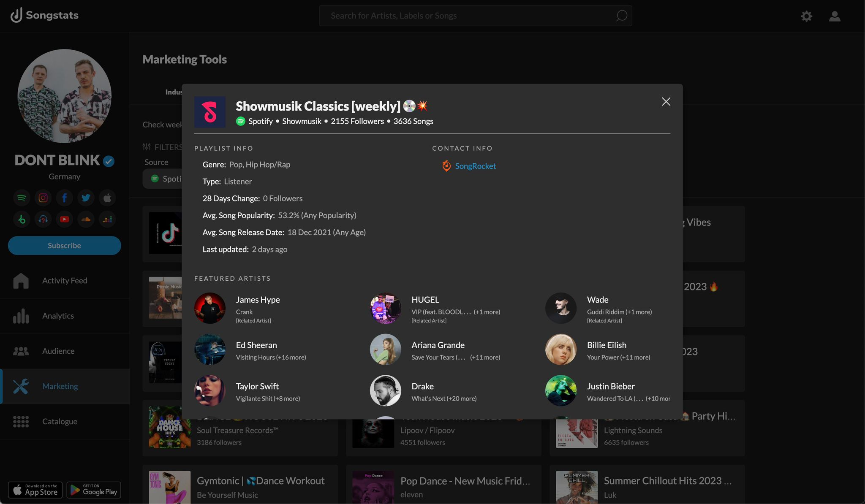The height and width of the screenshot is (504, 865).
Task: Download on the App Store badge
Action: coord(35,490)
